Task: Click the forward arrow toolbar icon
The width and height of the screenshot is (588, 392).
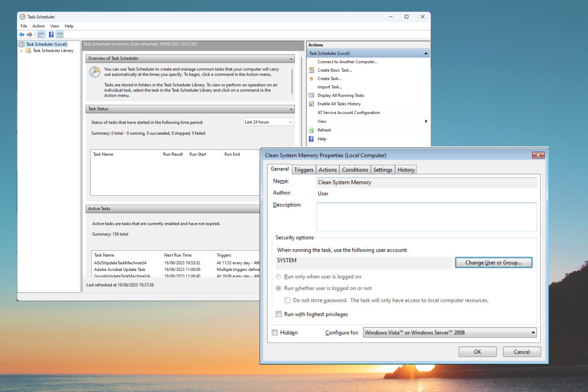Action: coord(30,35)
